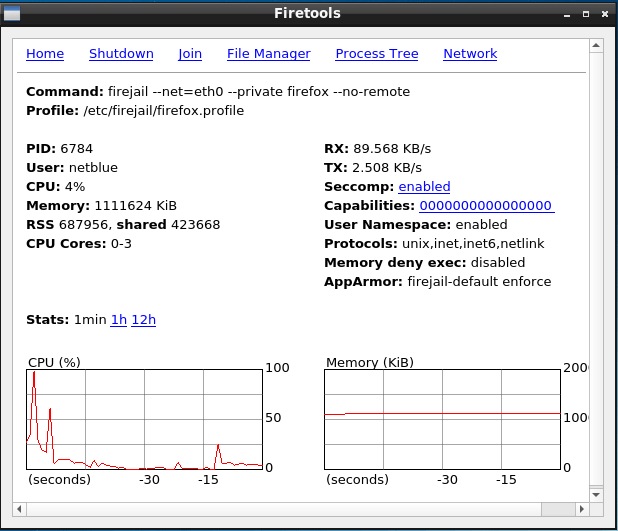This screenshot has width=618, height=531.
Task: Open the Network link
Action: [470, 54]
